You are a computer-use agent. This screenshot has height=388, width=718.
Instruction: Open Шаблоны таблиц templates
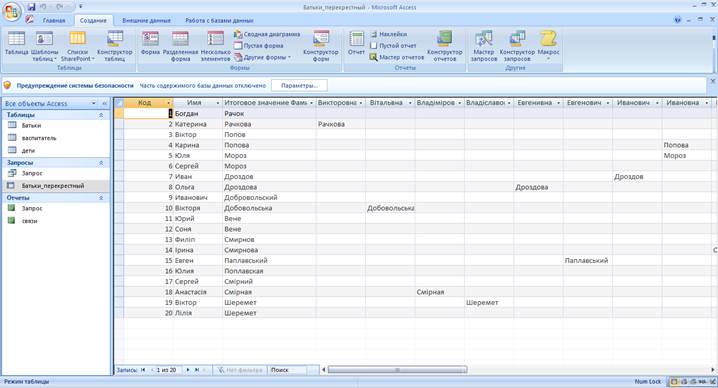point(44,46)
